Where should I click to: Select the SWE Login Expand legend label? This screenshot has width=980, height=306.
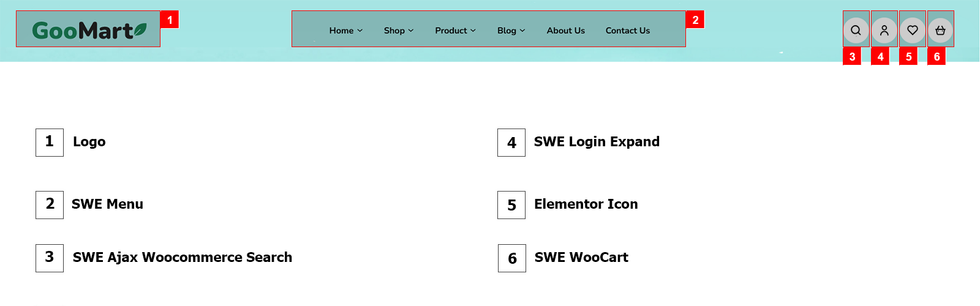tap(597, 142)
